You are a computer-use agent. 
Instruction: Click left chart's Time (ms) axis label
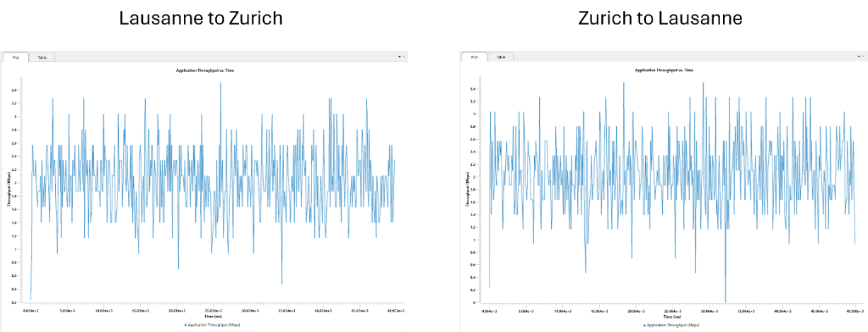211,317
